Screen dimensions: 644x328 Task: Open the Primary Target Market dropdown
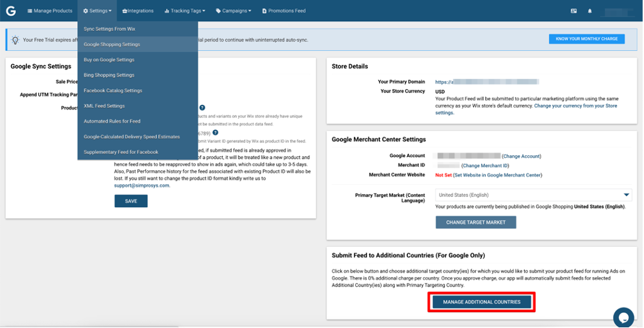click(x=533, y=195)
